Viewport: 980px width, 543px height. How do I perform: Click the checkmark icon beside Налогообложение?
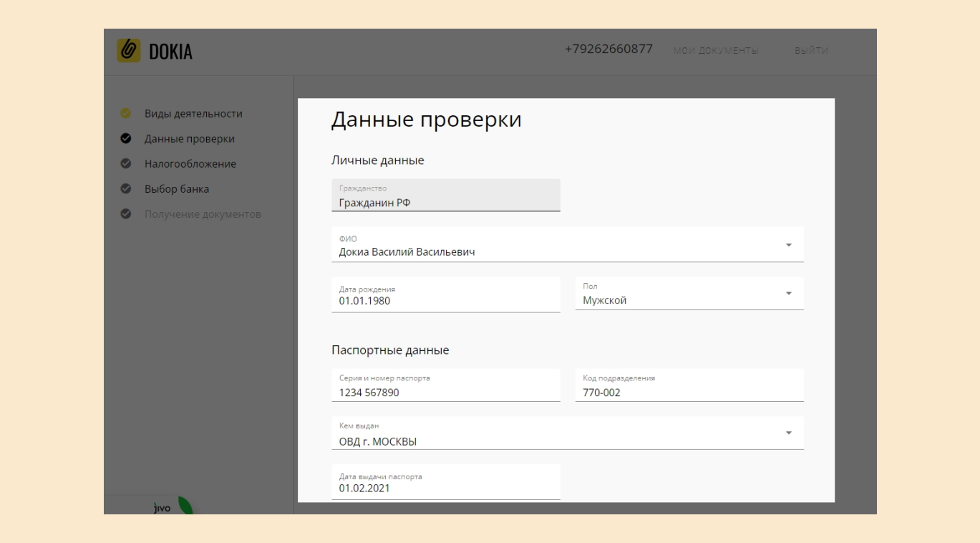coord(125,163)
